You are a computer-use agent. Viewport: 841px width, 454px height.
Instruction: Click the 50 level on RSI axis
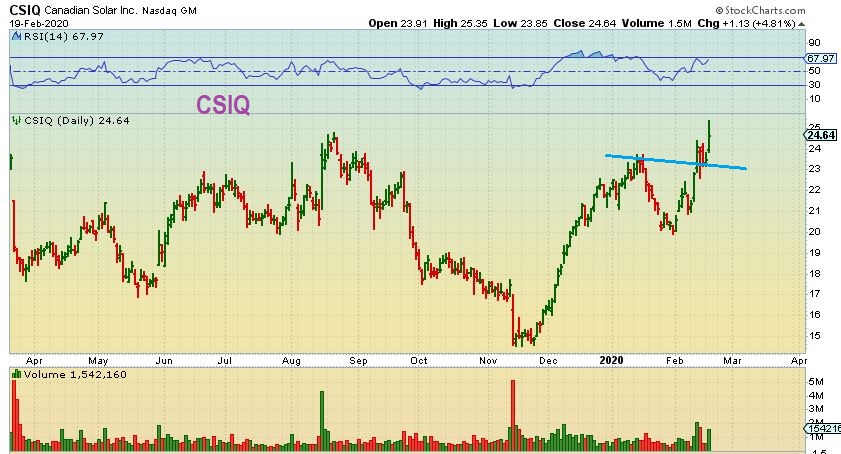[814, 71]
